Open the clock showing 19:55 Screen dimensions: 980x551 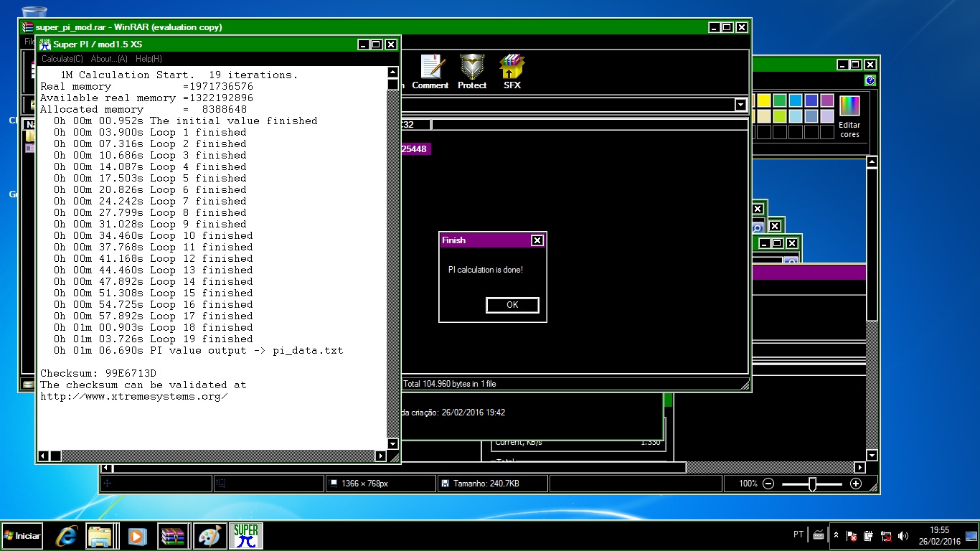coord(940,535)
